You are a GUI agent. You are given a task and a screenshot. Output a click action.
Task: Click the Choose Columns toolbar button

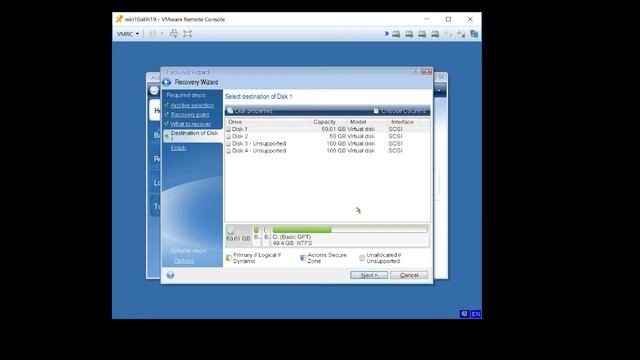click(x=400, y=111)
